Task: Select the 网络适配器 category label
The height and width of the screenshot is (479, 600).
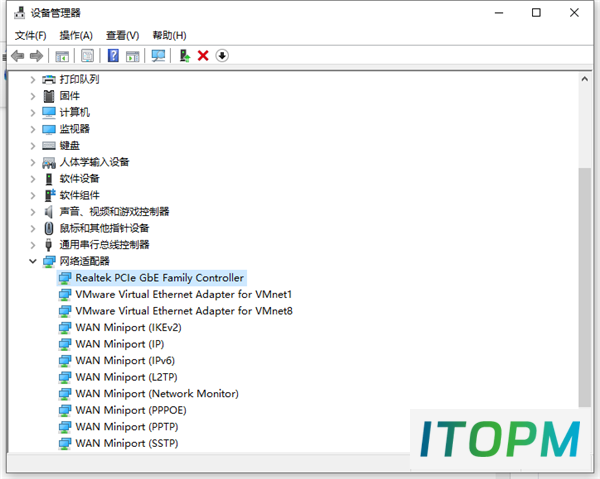Action: point(85,261)
